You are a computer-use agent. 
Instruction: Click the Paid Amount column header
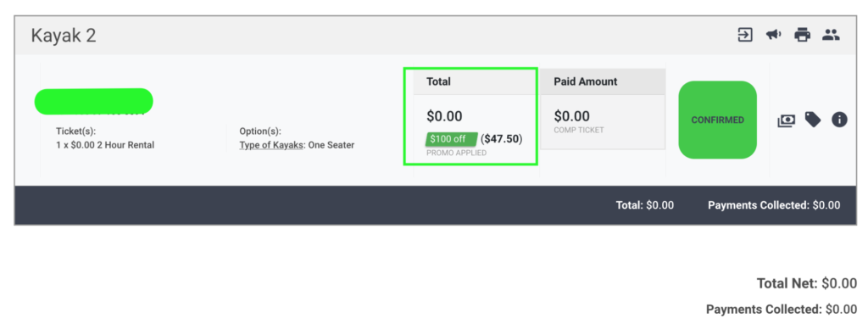586,81
